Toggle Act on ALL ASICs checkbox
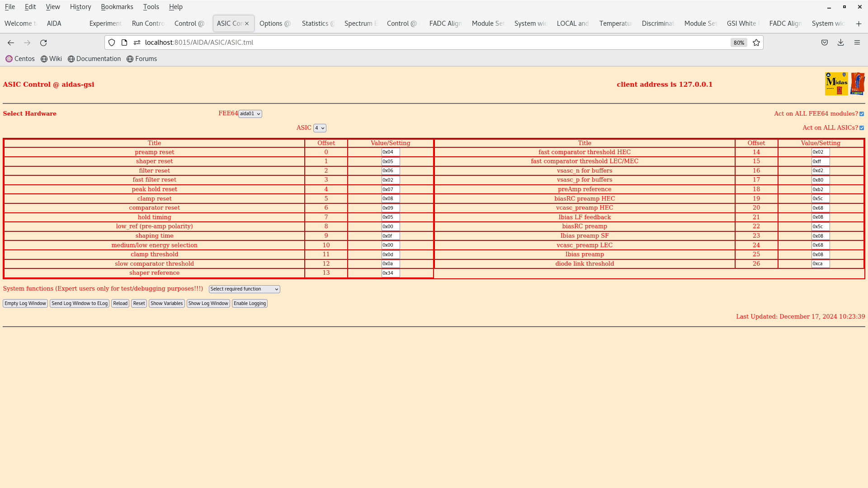Viewport: 868px width, 488px height. tap(863, 127)
